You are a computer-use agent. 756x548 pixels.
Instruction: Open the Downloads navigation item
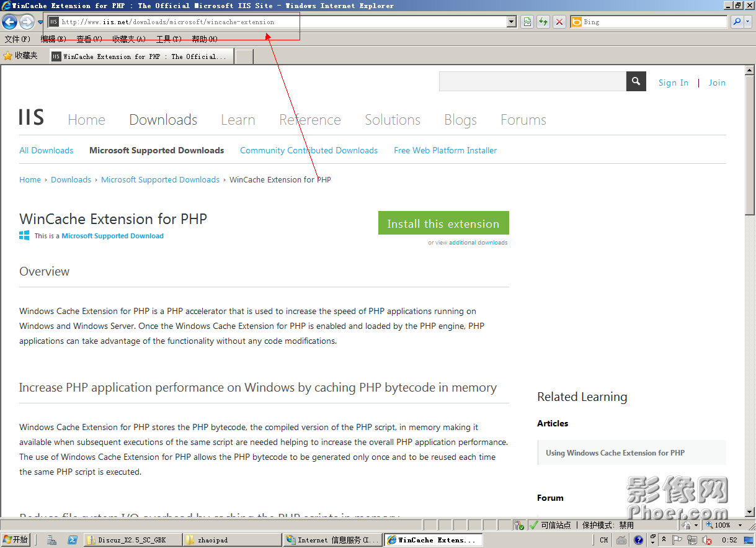click(x=163, y=120)
